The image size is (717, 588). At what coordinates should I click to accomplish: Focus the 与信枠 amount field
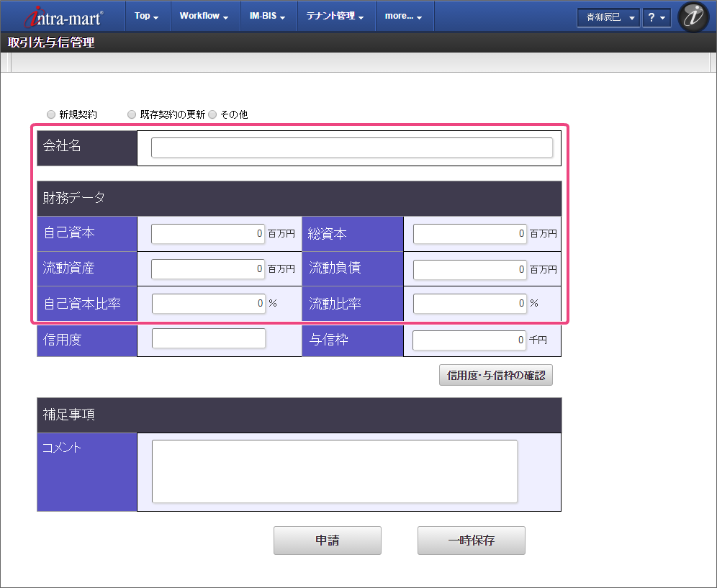click(469, 340)
